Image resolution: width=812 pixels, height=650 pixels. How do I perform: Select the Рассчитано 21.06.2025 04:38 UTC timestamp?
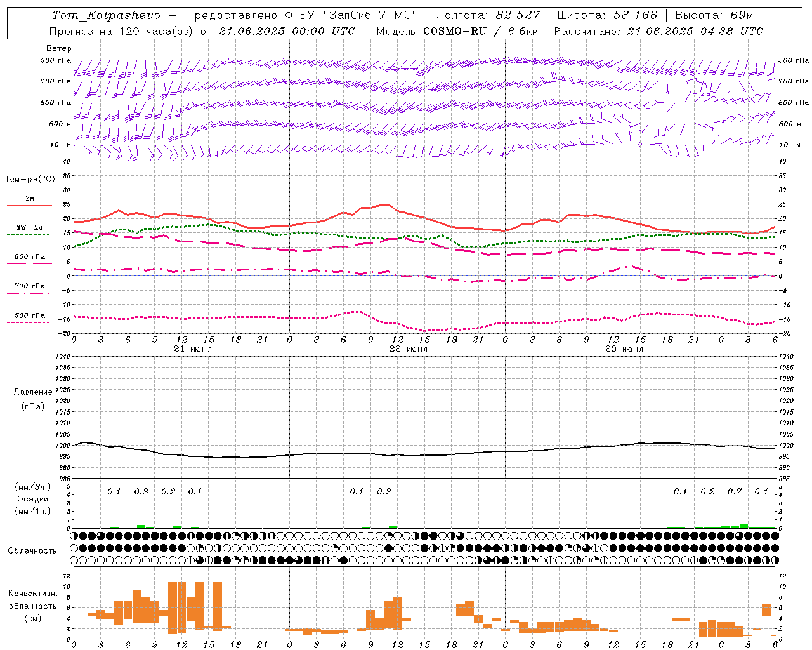659,31
